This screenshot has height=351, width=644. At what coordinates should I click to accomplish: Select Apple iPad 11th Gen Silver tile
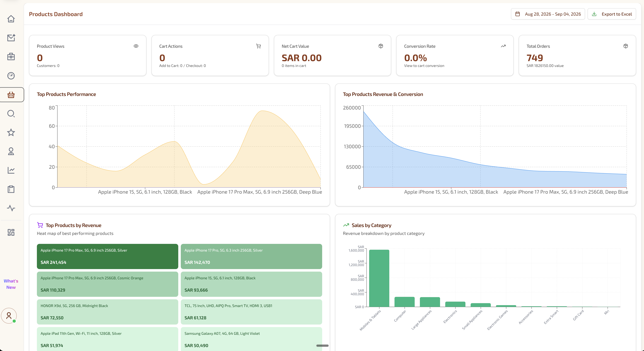click(x=107, y=339)
